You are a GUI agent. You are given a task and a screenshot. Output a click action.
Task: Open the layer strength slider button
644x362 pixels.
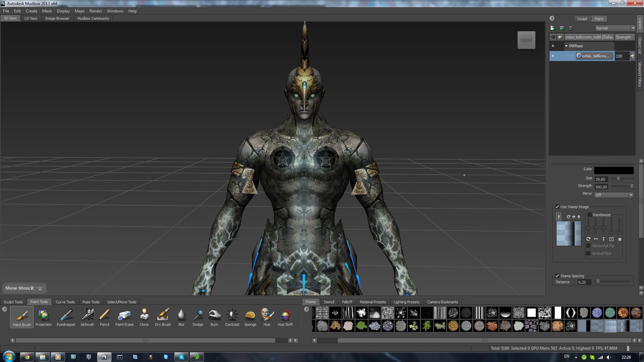click(x=632, y=56)
